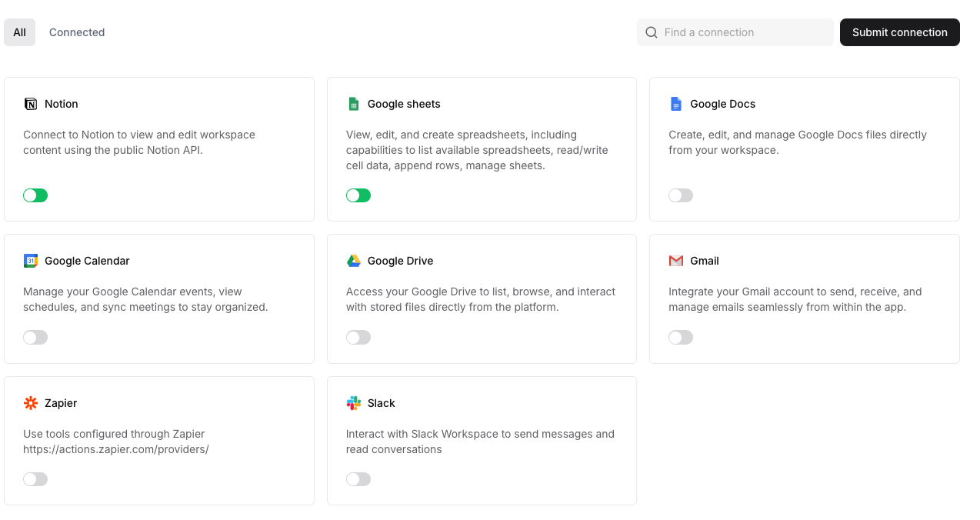Disable the Notion connection toggle
The image size is (980, 520).
35,195
